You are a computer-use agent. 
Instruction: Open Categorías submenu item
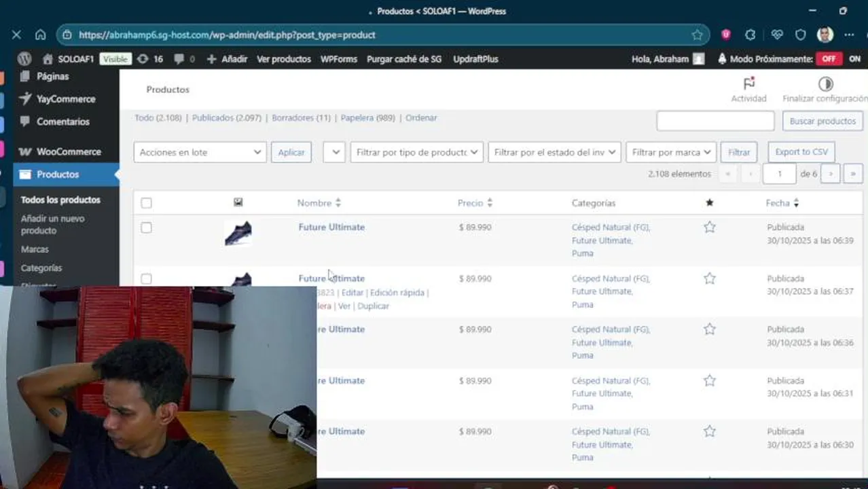(41, 268)
